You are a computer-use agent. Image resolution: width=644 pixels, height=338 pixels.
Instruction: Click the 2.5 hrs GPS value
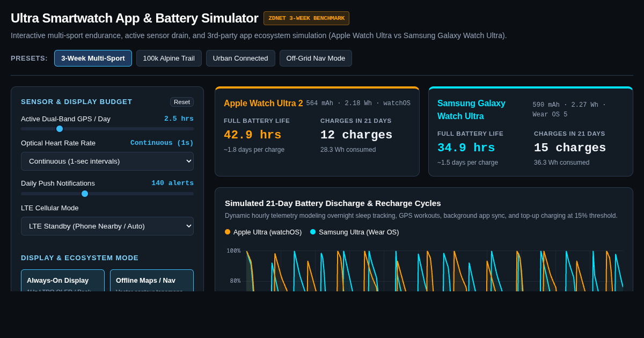pos(179,119)
